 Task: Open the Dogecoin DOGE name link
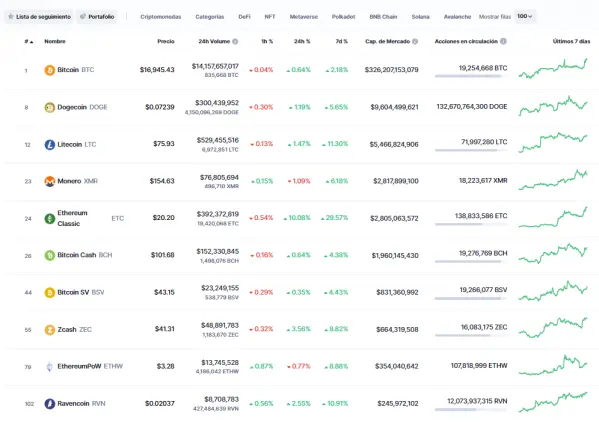point(82,107)
